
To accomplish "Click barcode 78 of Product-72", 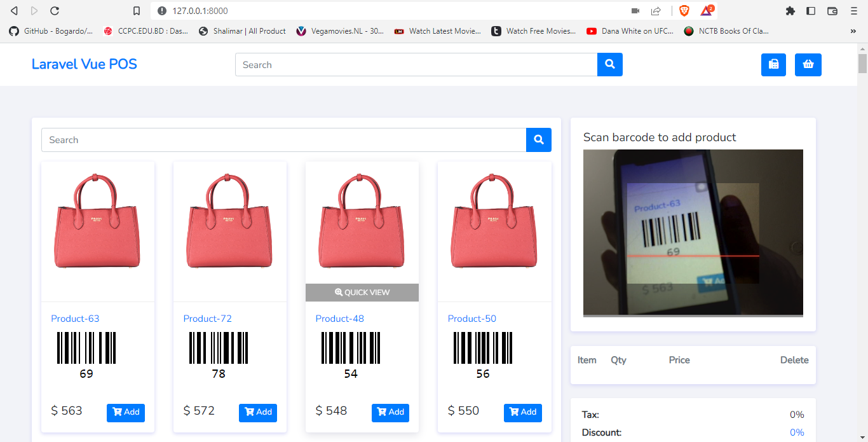I will 219,355.
